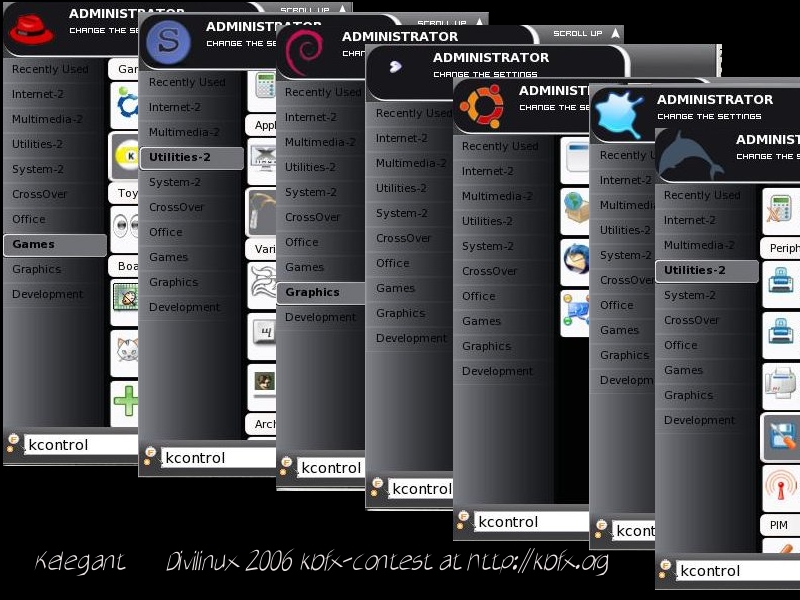This screenshot has width=800, height=600.
Task: Open the Periph group in dolphin menu
Action: pyautogui.click(x=781, y=248)
